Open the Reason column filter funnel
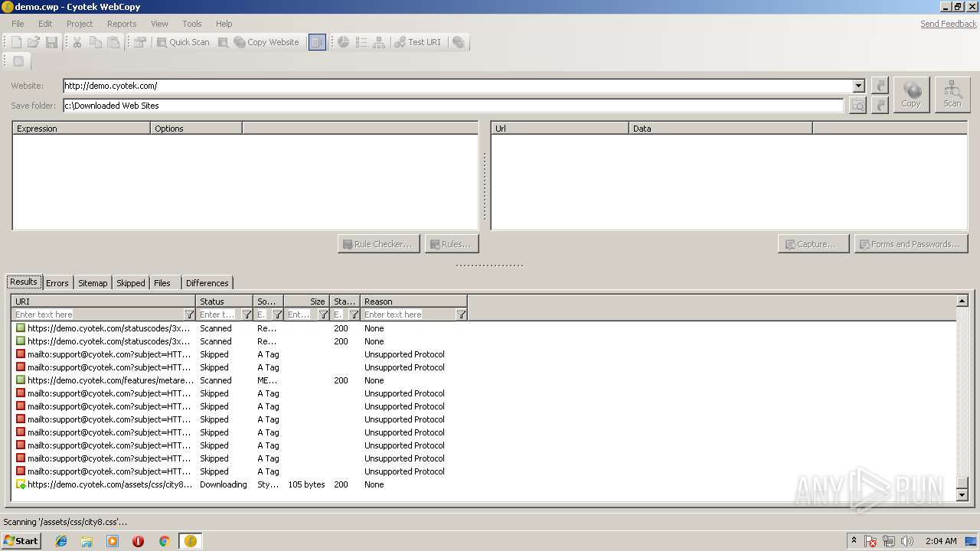 pos(462,315)
